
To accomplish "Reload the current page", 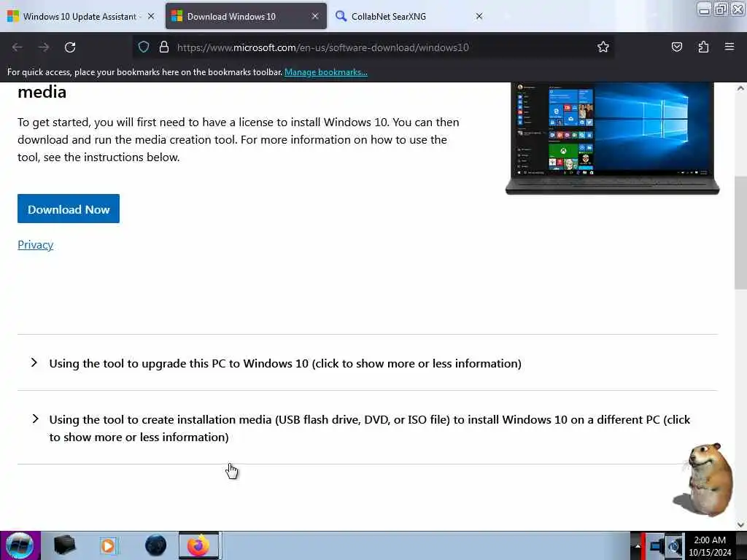I will (70, 47).
